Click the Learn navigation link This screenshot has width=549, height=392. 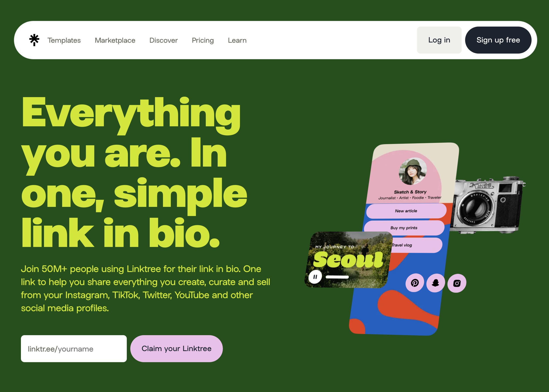237,40
